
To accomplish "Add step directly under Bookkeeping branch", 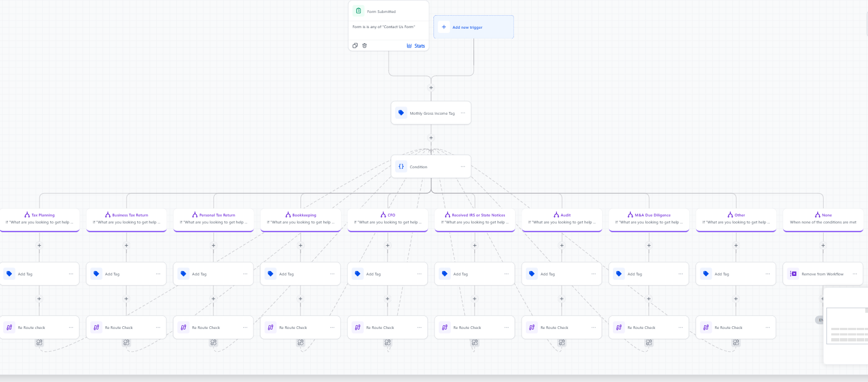I will [x=301, y=246].
